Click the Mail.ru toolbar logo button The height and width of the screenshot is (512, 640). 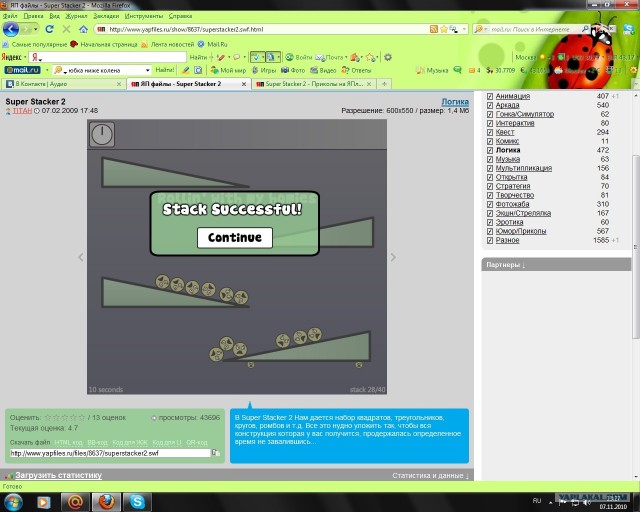point(22,70)
